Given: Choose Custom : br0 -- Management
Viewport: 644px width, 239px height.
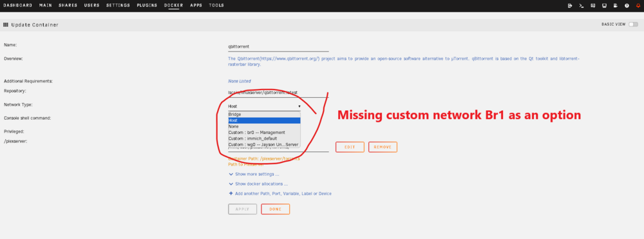Looking at the screenshot, I should pyautogui.click(x=264, y=133).
